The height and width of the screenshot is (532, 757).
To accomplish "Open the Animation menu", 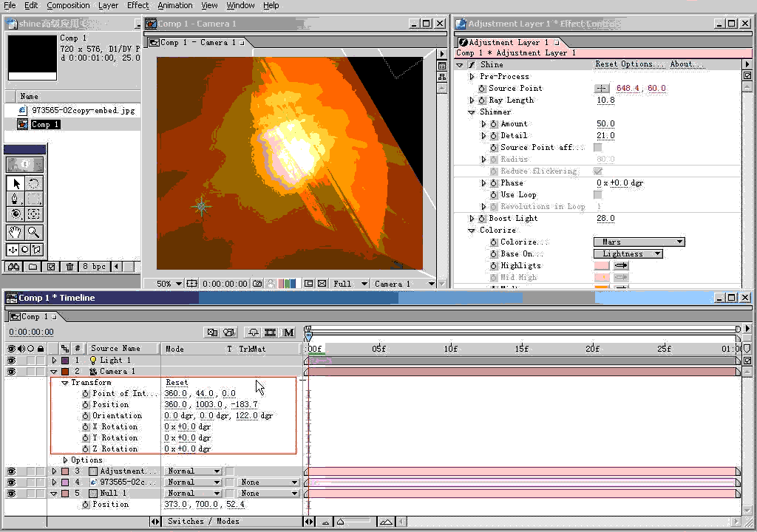I will (174, 5).
